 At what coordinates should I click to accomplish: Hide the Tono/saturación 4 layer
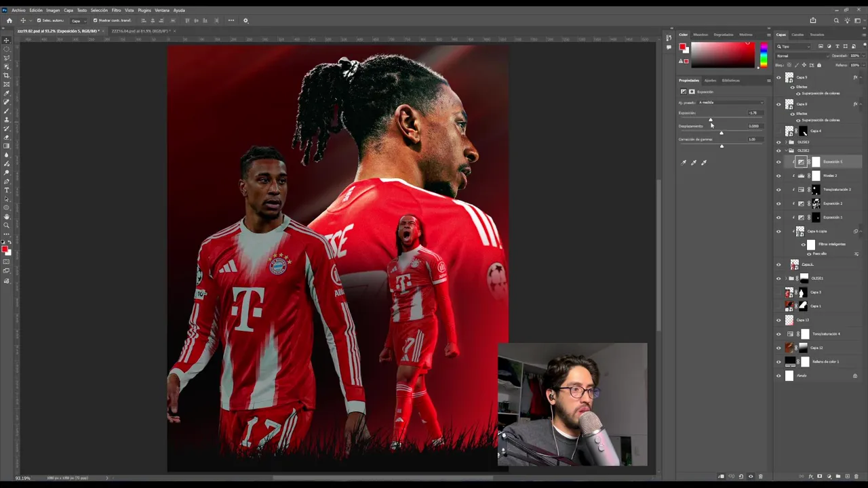pos(778,333)
